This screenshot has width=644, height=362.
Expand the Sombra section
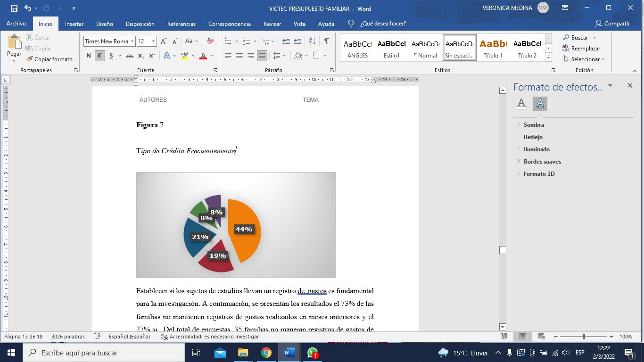point(534,125)
